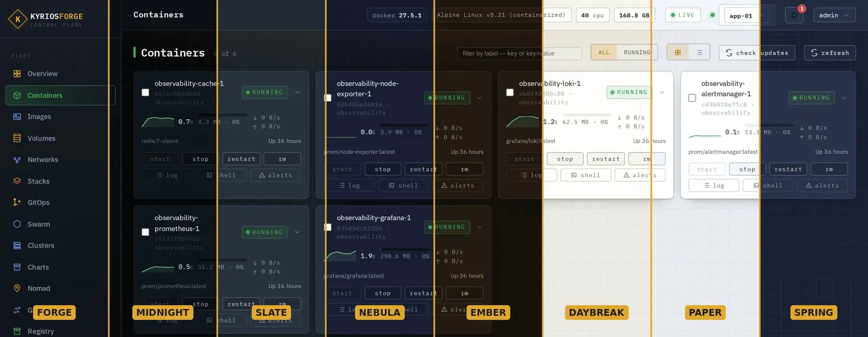The image size is (868, 337).
Task: Select observability-alertmanager-1 checkbox
Action: [x=692, y=98]
